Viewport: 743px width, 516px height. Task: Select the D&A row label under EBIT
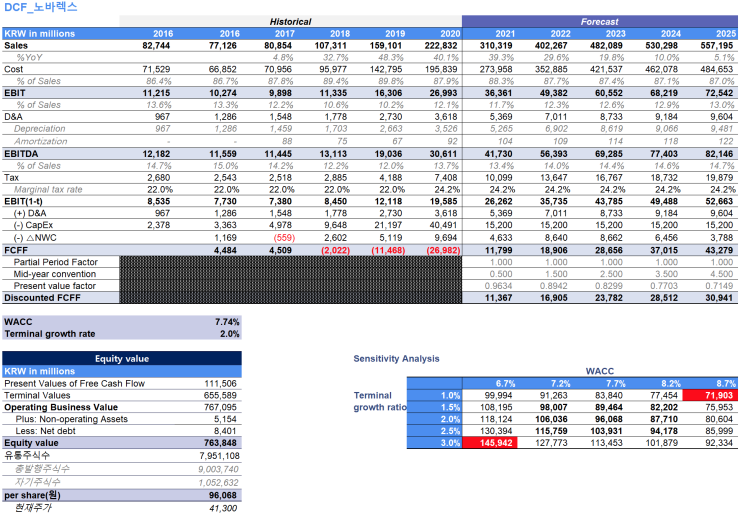[x=13, y=117]
